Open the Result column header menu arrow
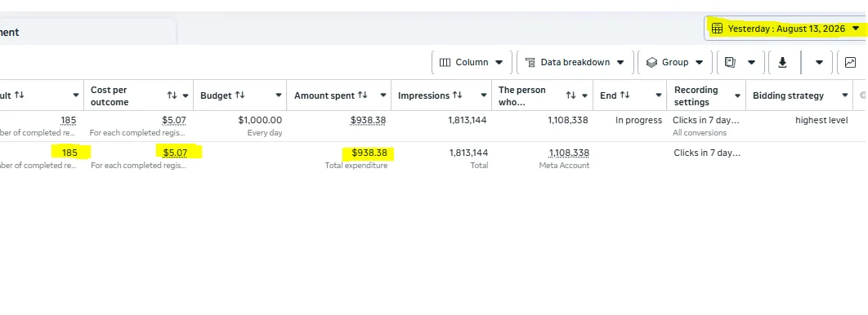 76,95
